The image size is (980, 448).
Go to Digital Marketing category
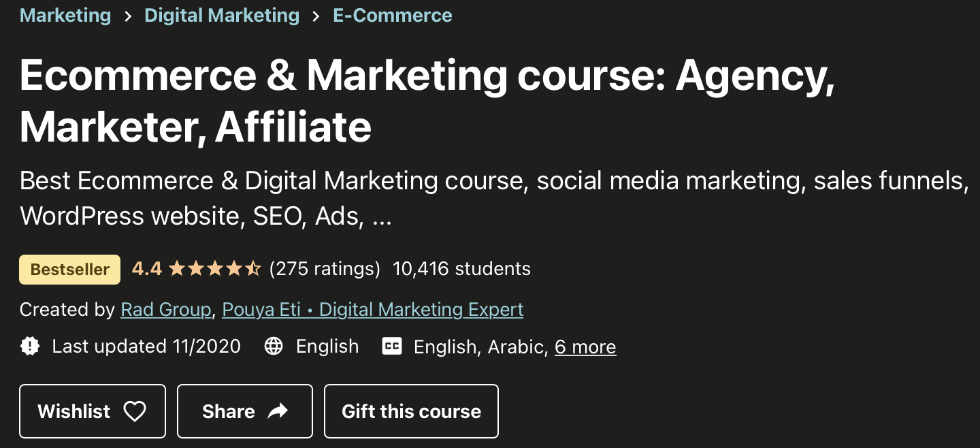coord(222,16)
